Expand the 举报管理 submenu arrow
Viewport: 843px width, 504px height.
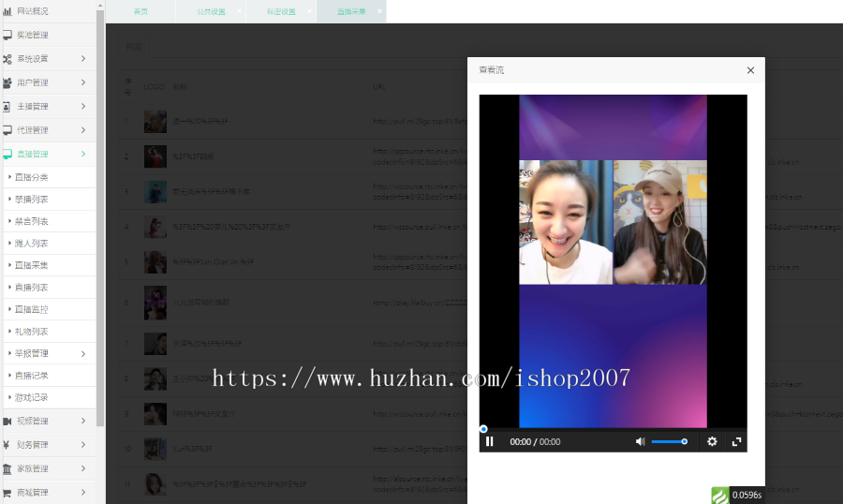[x=83, y=353]
